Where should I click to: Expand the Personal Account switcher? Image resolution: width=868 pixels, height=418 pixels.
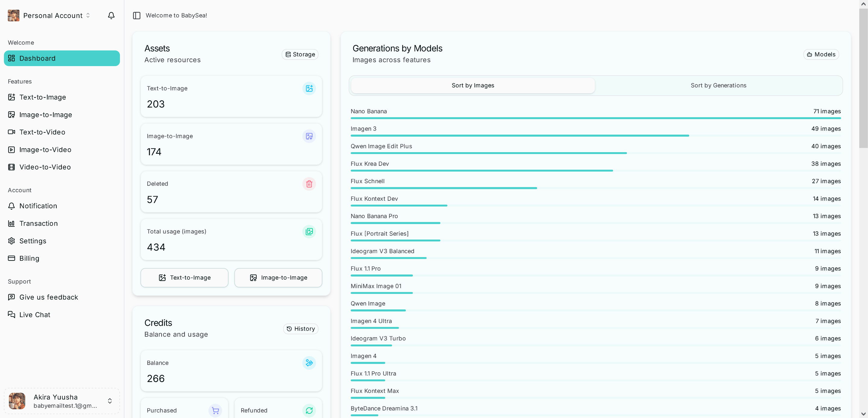[x=88, y=15]
